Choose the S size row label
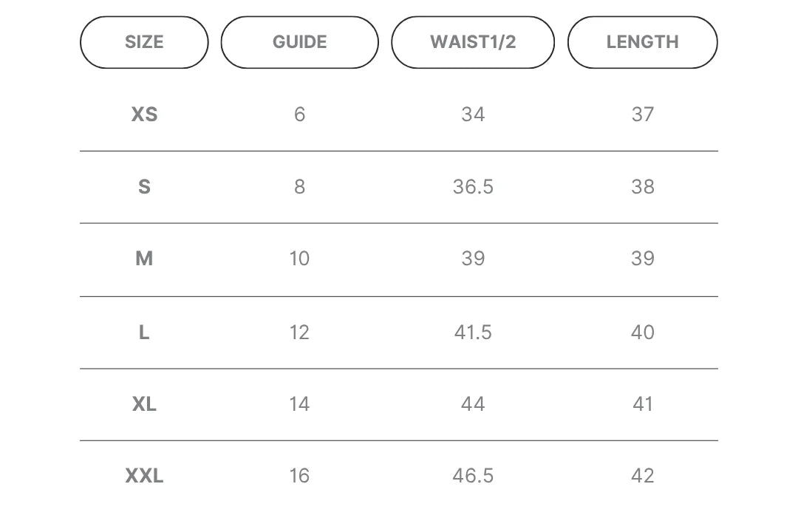Screen dimensions: 798x532 [x=145, y=187]
